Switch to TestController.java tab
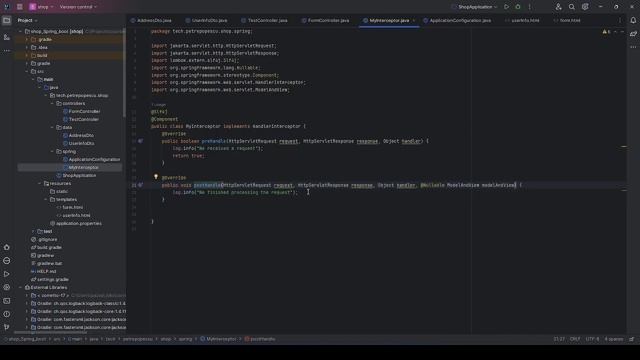Viewport: 640px width, 360px height. (x=264, y=20)
